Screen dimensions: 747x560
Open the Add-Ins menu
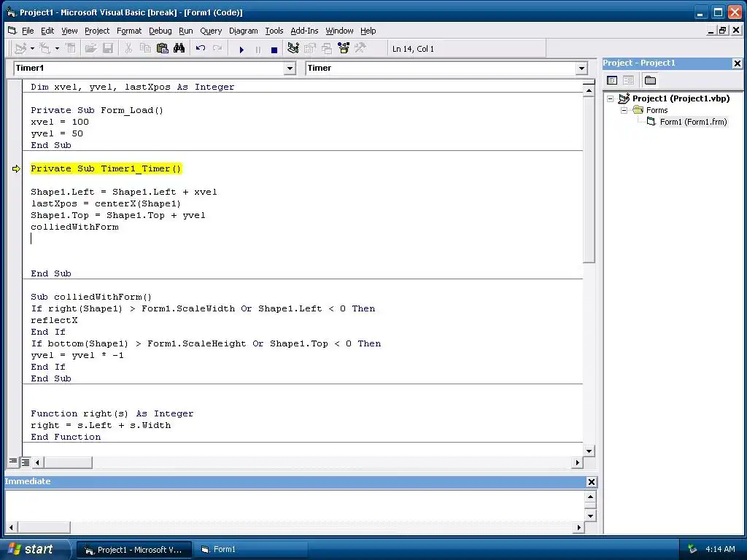tap(304, 31)
